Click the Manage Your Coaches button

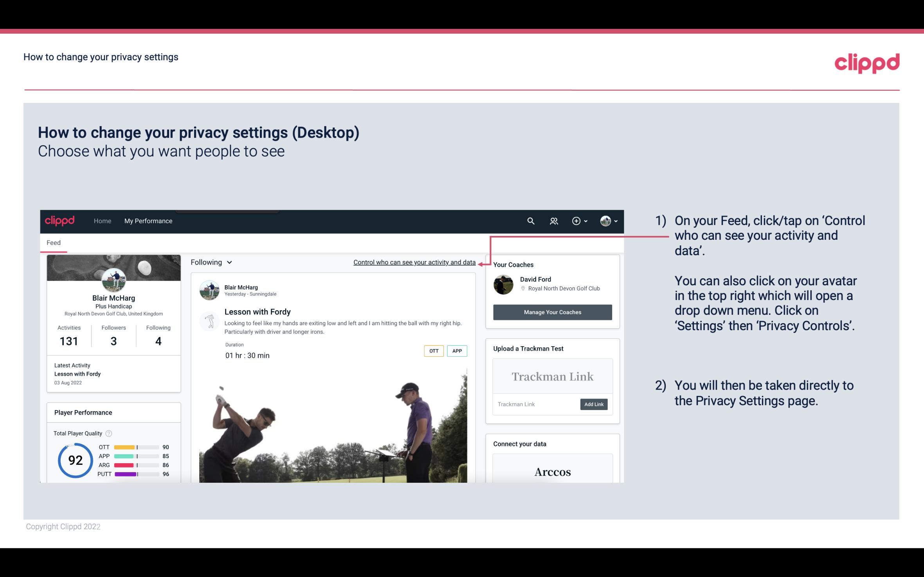(x=552, y=312)
